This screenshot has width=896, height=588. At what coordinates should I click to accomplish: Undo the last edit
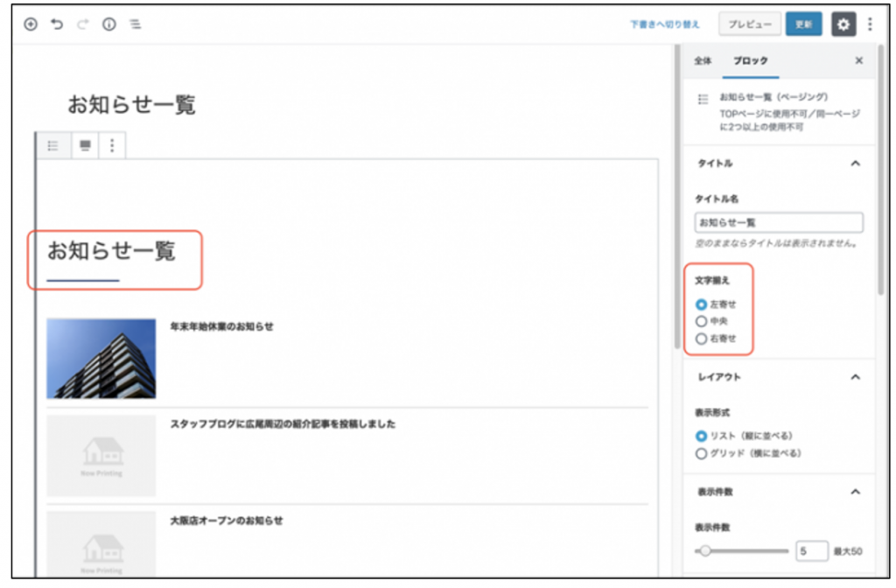[x=57, y=24]
